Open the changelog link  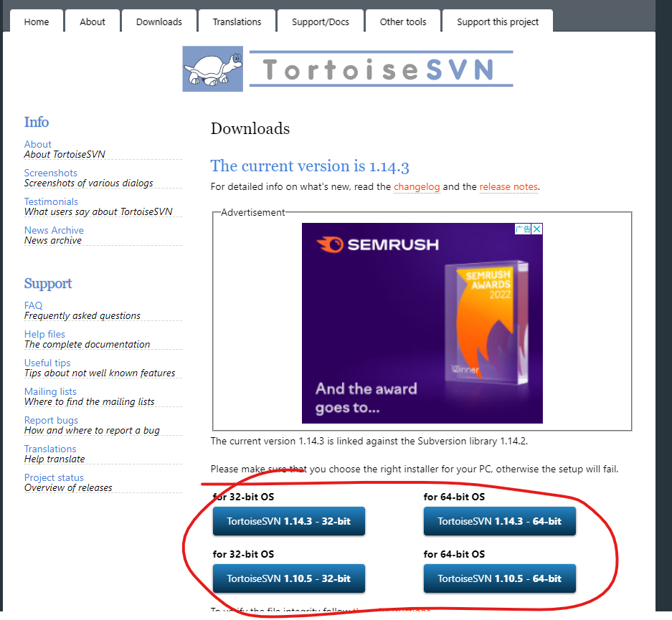(417, 187)
